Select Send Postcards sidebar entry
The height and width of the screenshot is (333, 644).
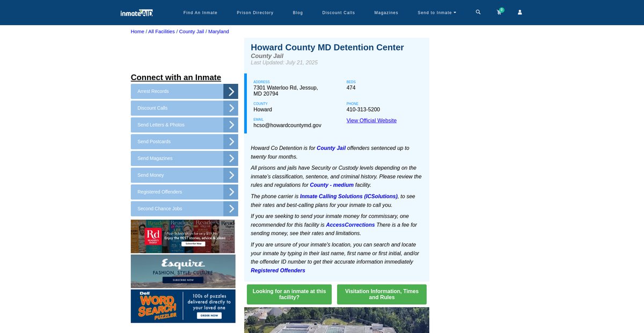[177, 142]
